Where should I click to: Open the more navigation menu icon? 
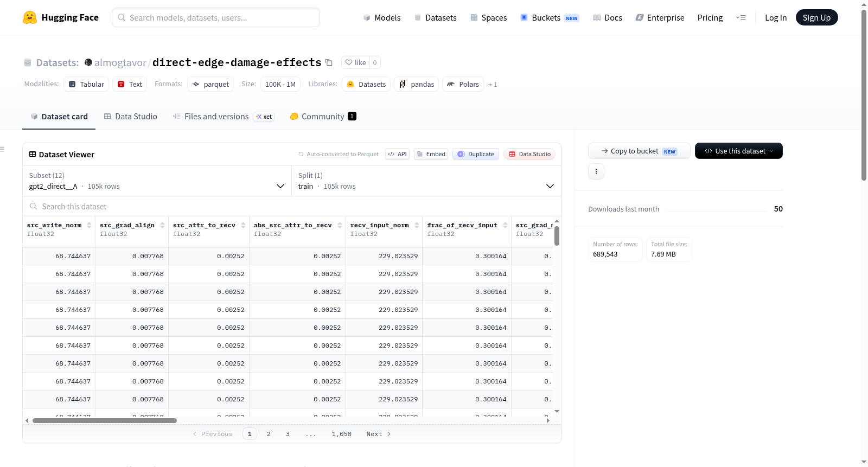click(x=741, y=17)
